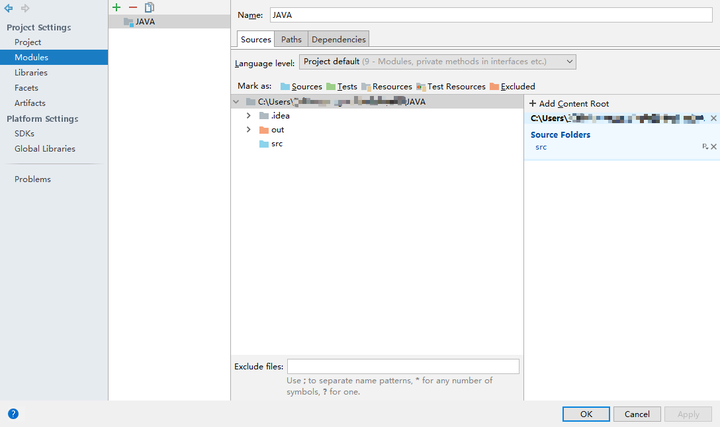
Task: Mark folder as Resources
Action: 387,86
